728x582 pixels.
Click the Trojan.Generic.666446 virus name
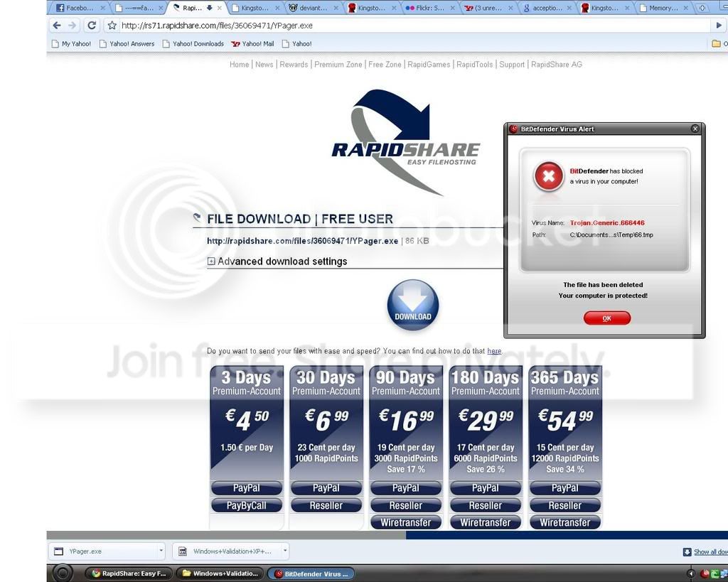[607, 222]
